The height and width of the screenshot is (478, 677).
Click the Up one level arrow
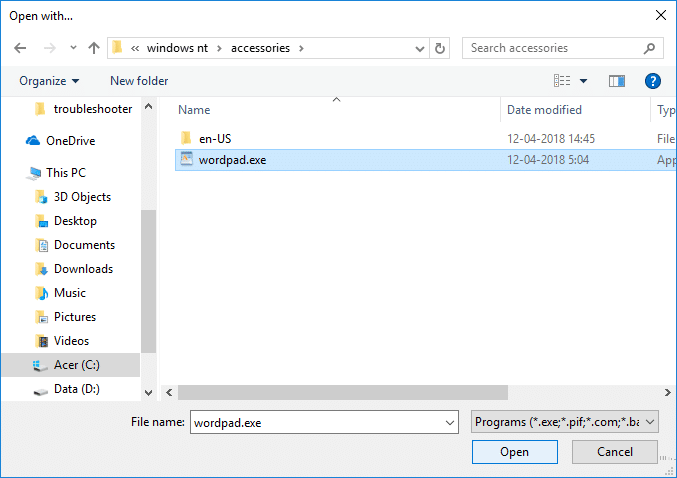[x=93, y=48]
